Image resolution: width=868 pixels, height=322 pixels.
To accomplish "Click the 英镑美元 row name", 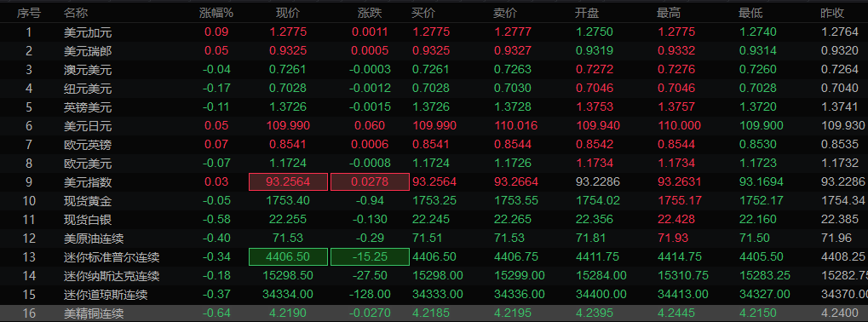I will 88,106.
